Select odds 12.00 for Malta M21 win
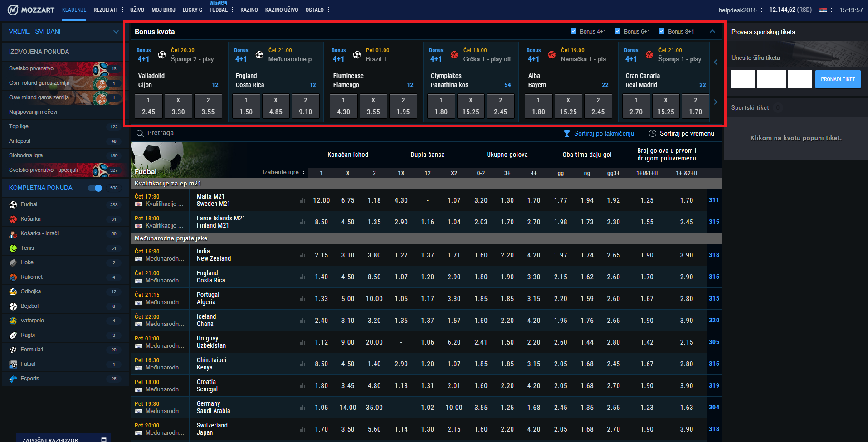The width and height of the screenshot is (868, 442). tap(322, 200)
